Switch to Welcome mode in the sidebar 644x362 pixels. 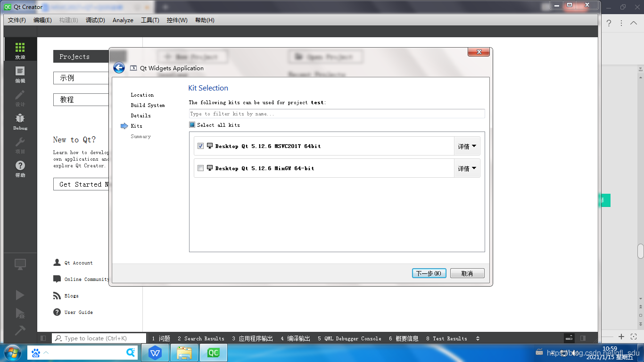[x=20, y=49]
